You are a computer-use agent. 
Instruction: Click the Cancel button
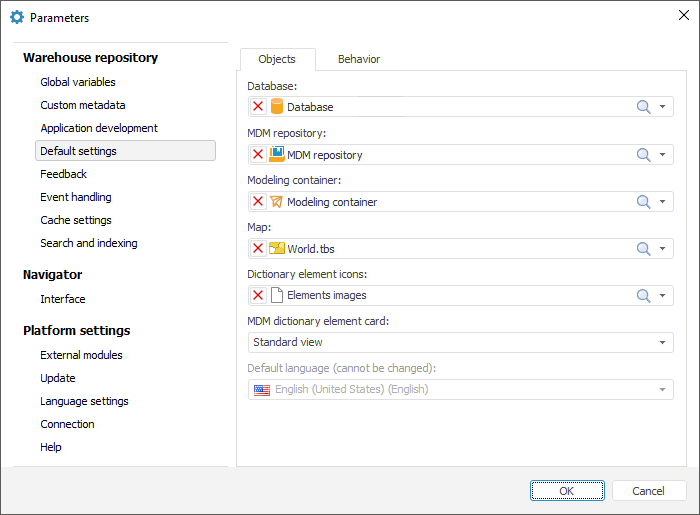coord(648,491)
